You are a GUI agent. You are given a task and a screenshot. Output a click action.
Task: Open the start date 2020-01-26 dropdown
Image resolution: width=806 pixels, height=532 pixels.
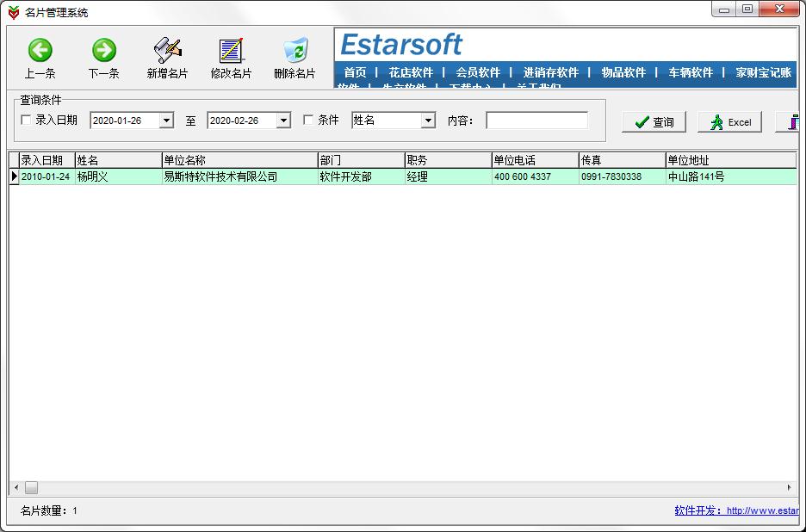(166, 121)
